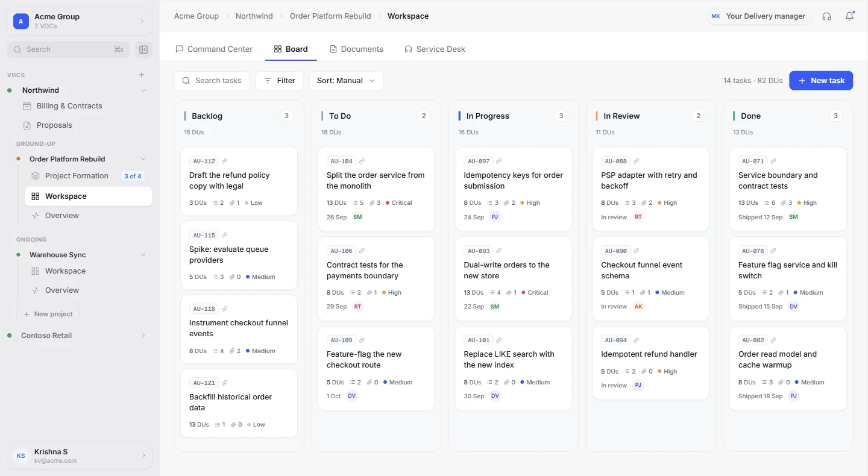The height and width of the screenshot is (476, 868).
Task: Copy link icon on AU-088 card
Action: tap(637, 161)
